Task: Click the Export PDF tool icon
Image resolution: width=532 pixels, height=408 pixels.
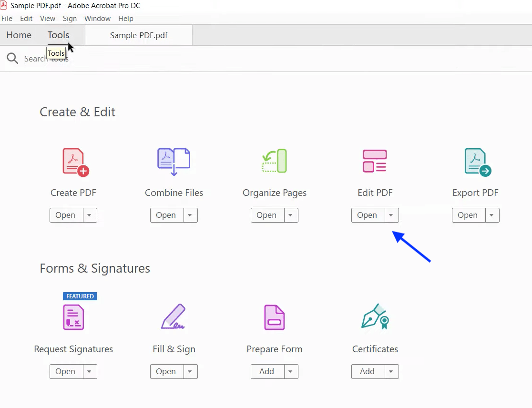Action: (x=478, y=163)
